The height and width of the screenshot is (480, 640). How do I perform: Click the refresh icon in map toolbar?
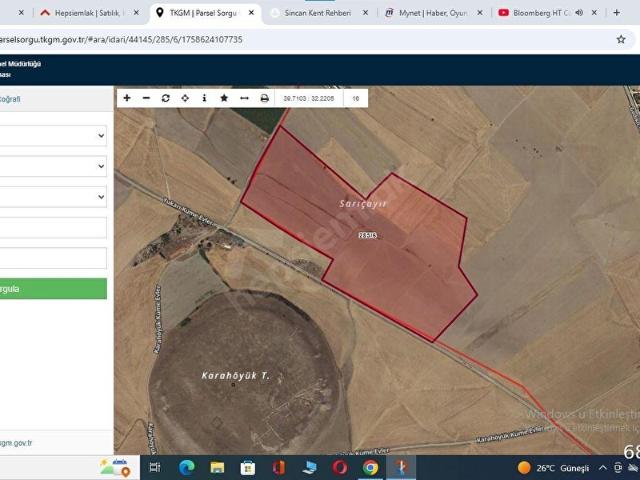pyautogui.click(x=166, y=98)
